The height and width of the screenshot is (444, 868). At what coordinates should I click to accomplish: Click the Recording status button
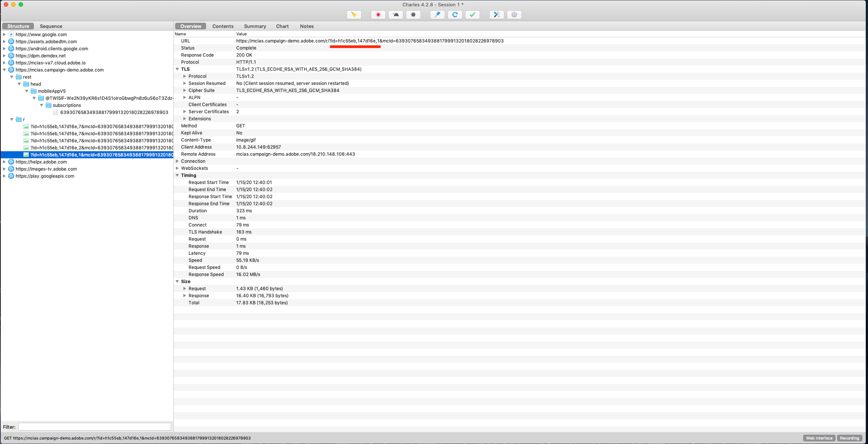[x=849, y=438]
